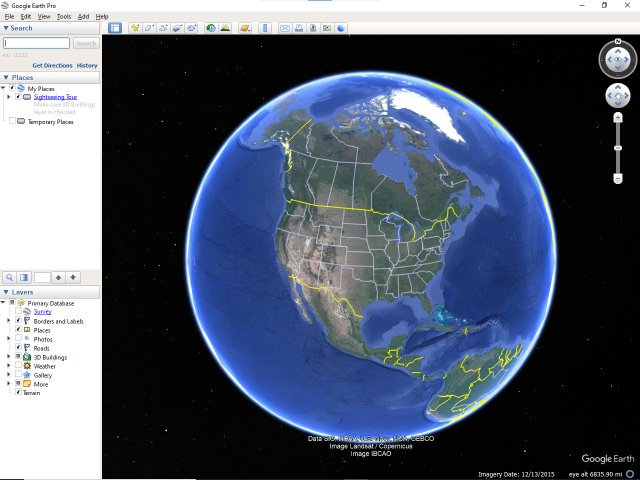Viewport: 640px width, 480px height.
Task: Switch between Earth, Sky and planets
Action: pos(245,28)
